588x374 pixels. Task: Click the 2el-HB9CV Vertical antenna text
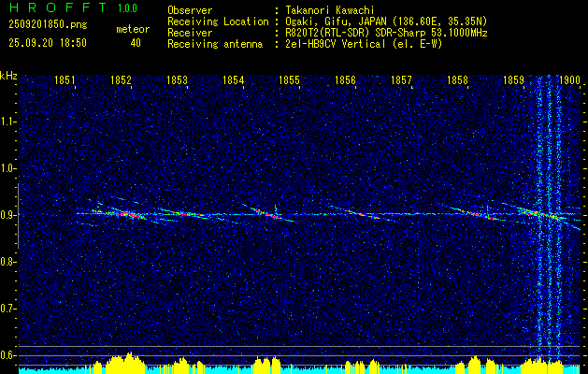[x=364, y=44]
